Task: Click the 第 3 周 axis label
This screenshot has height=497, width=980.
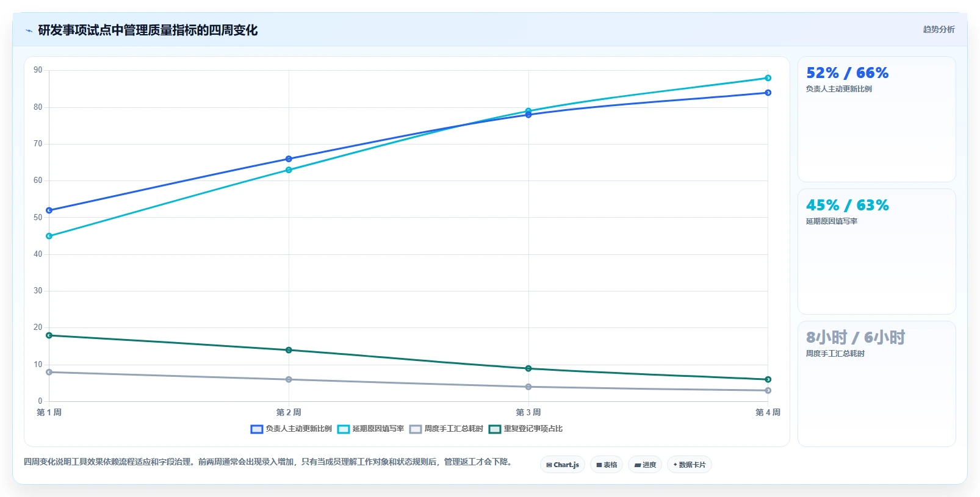Action: pos(528,412)
